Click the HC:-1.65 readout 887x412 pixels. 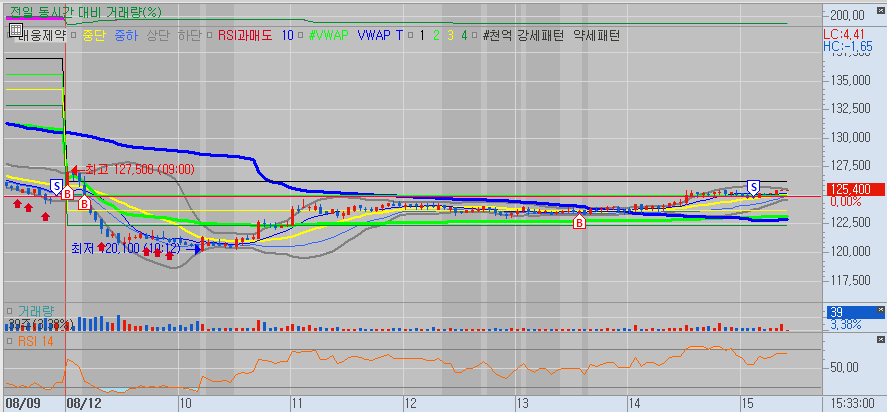849,46
